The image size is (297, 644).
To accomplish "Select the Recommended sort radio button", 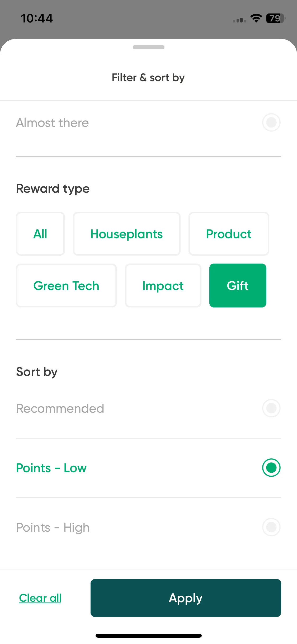I will [x=271, y=408].
